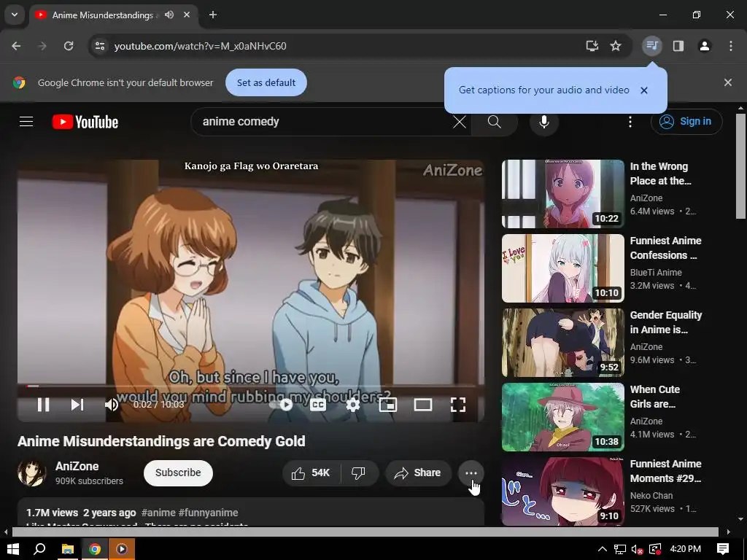
Task: Activate miniplayer mode
Action: click(388, 405)
